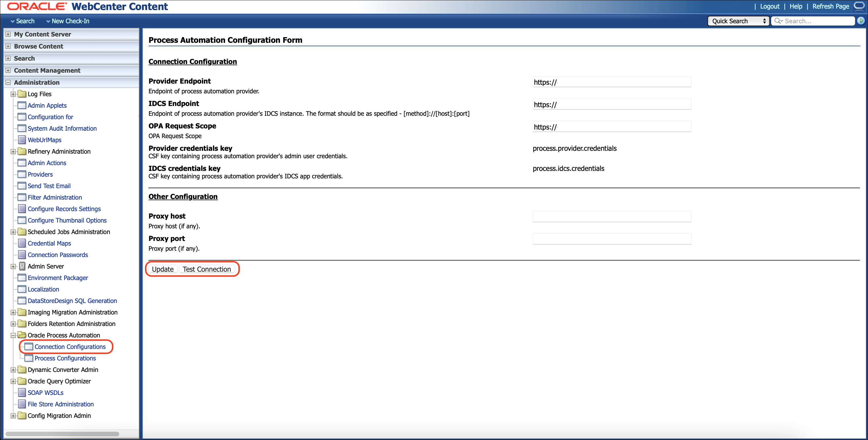This screenshot has width=868, height=440.
Task: Expand the Browse Content tray
Action: point(8,47)
